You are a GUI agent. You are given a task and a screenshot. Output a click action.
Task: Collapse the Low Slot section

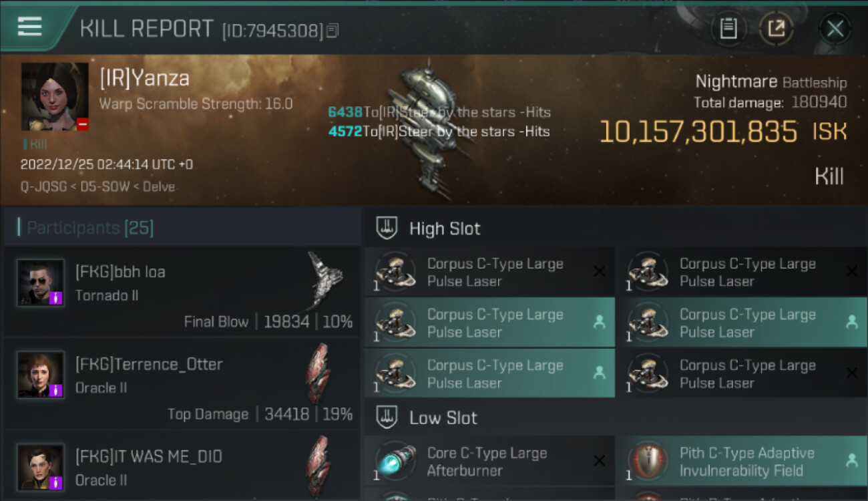443,418
